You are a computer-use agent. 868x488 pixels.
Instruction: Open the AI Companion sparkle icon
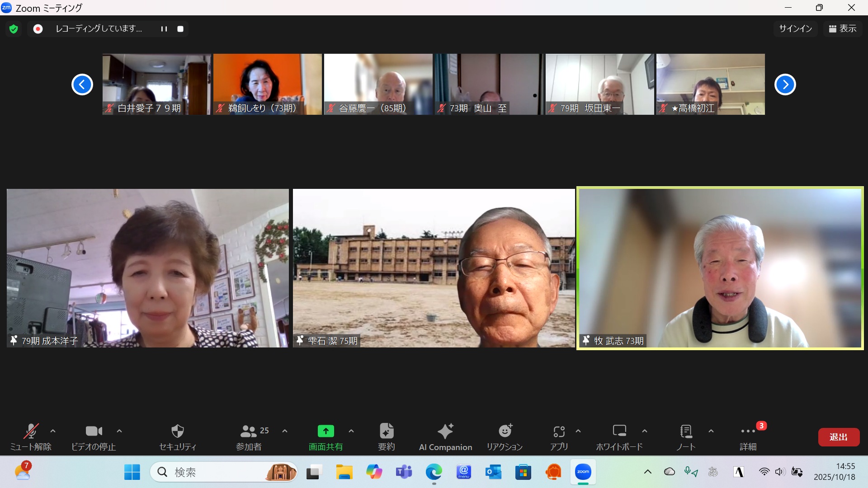[x=445, y=432]
